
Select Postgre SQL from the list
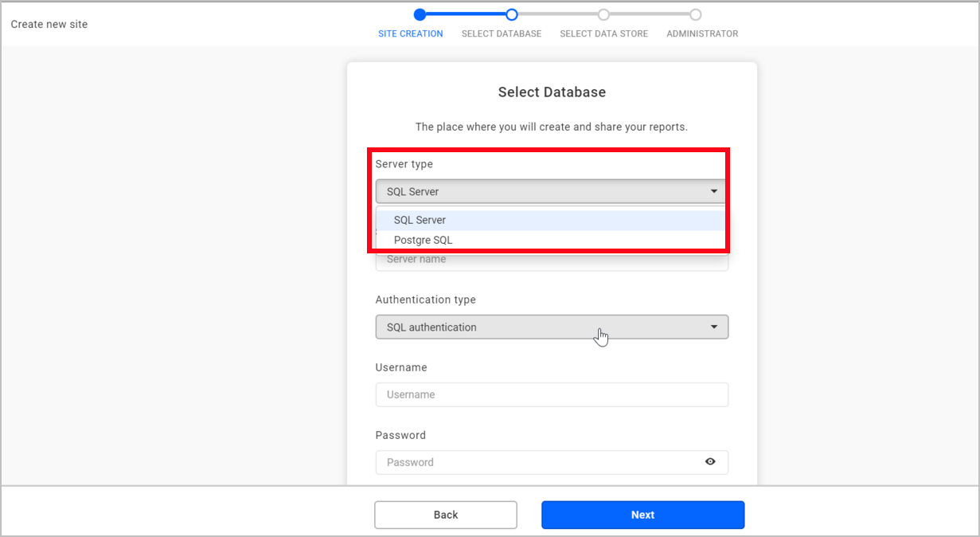coord(423,240)
